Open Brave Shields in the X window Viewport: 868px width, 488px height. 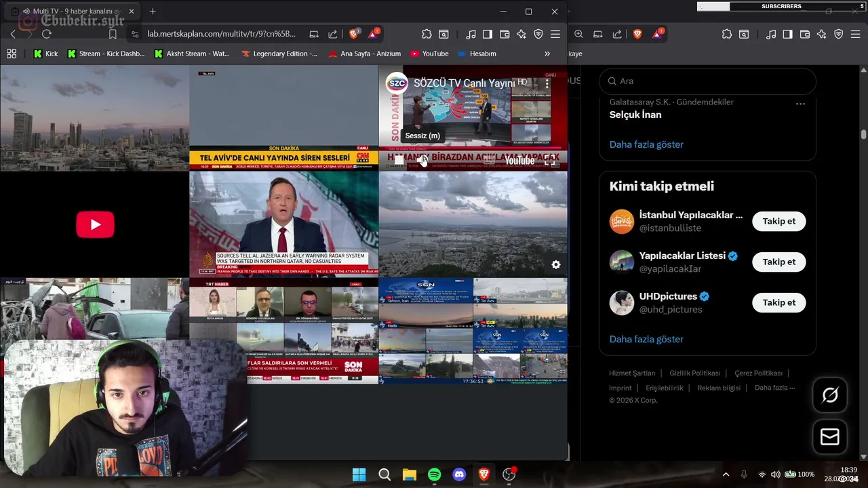tap(637, 34)
